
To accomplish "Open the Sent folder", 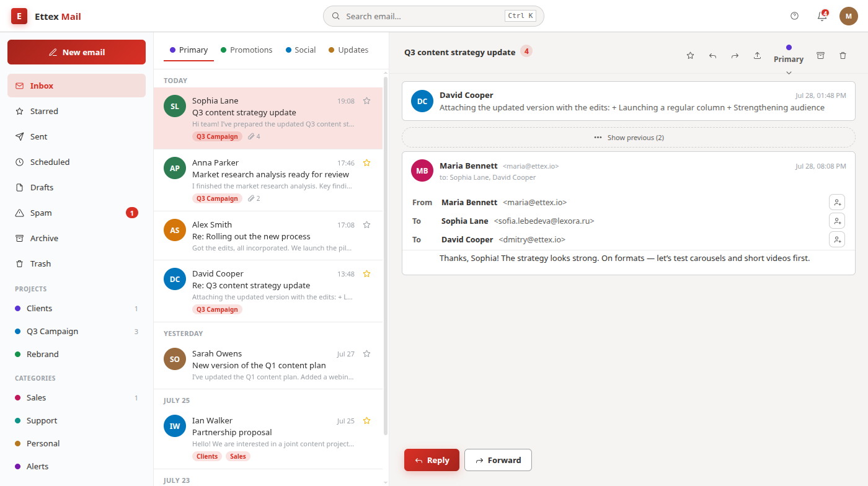I will [76, 136].
